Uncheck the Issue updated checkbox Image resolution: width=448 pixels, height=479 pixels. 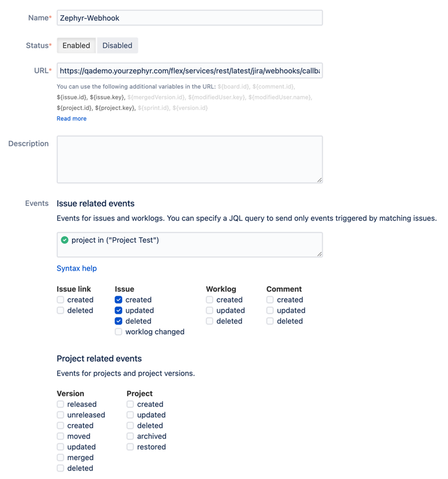click(x=119, y=310)
